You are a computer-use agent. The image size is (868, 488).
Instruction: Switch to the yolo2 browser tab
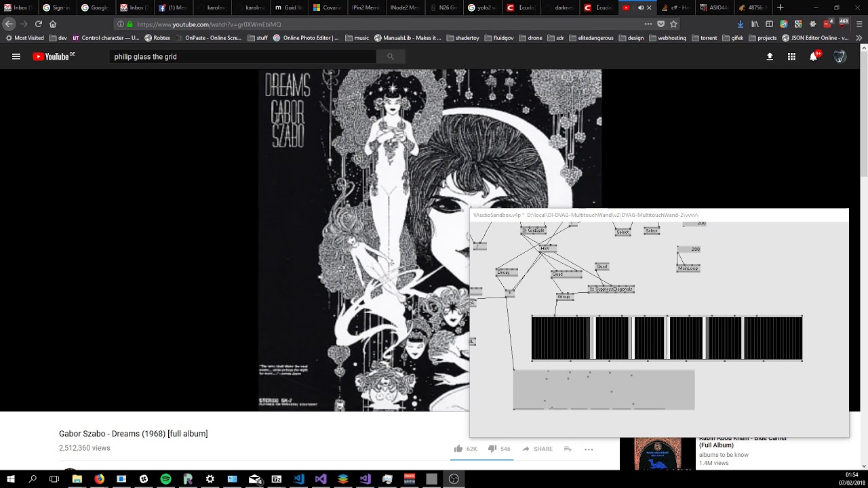tap(482, 7)
